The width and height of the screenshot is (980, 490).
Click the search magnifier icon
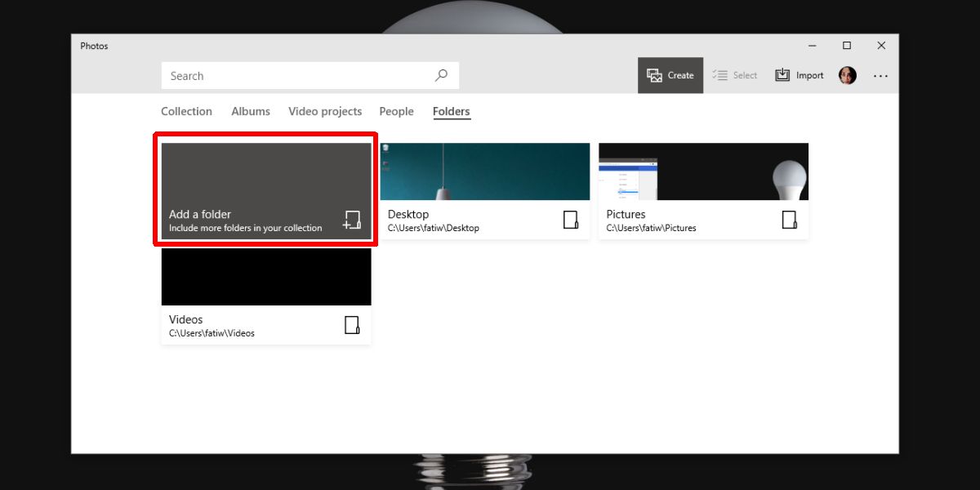(441, 75)
